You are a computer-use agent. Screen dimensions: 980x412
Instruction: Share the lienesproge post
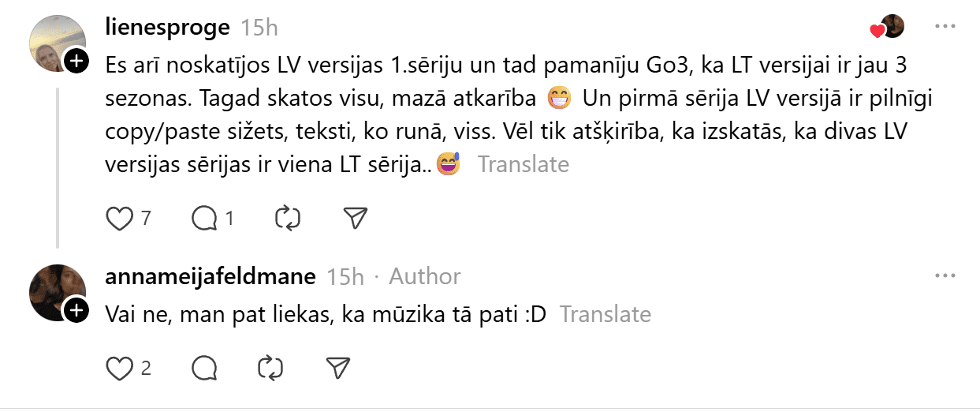click(x=356, y=218)
